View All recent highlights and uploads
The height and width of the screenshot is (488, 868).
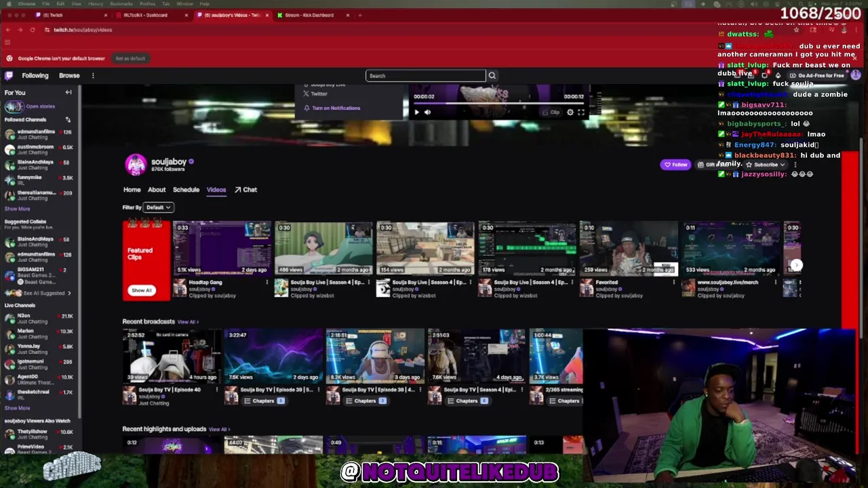(x=219, y=429)
